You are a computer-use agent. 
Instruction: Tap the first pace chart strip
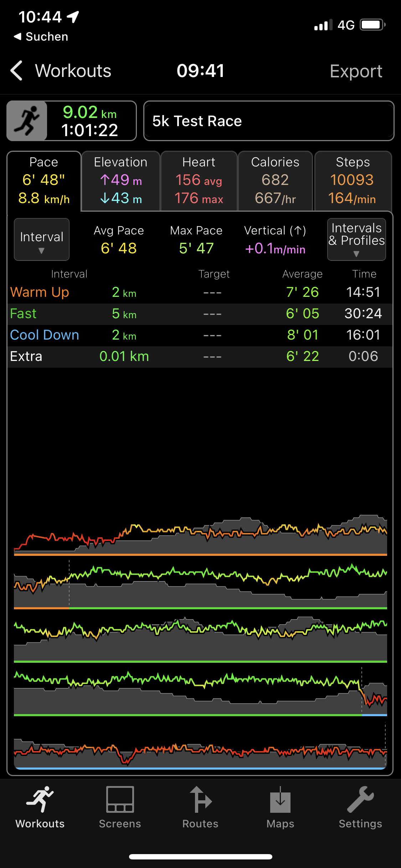click(200, 534)
